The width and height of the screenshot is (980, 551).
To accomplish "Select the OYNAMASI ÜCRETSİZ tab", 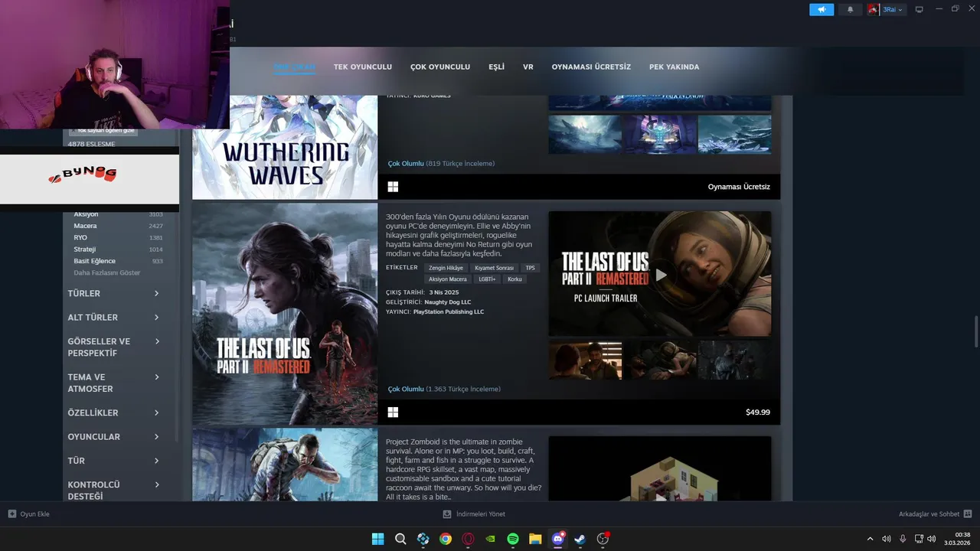I will click(591, 67).
